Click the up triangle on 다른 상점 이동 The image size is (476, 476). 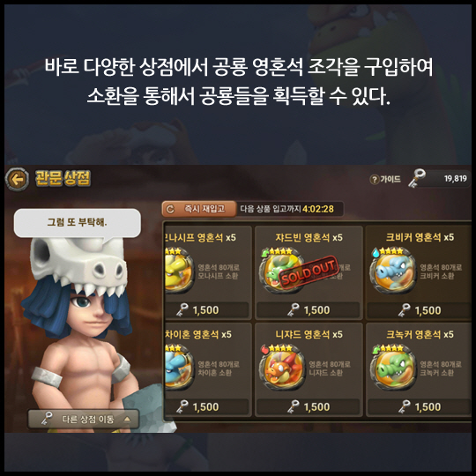tap(127, 420)
